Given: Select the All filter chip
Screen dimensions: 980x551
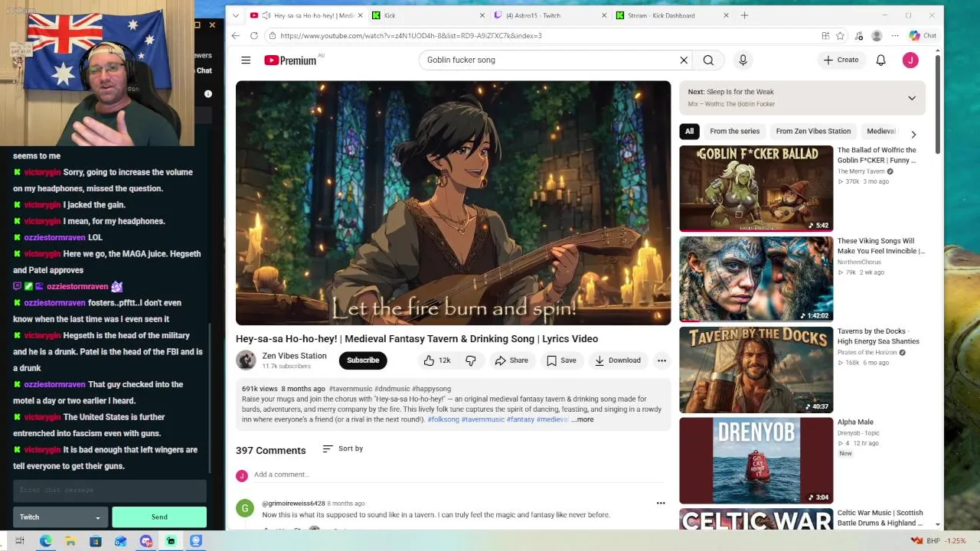Looking at the screenshot, I should (689, 131).
